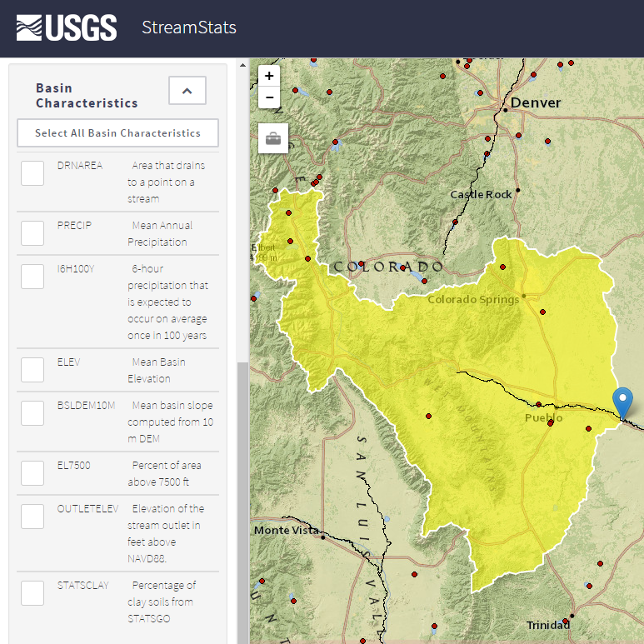Image resolution: width=644 pixels, height=644 pixels.
Task: Click the sidebar scroll up arrow
Action: coord(242,65)
